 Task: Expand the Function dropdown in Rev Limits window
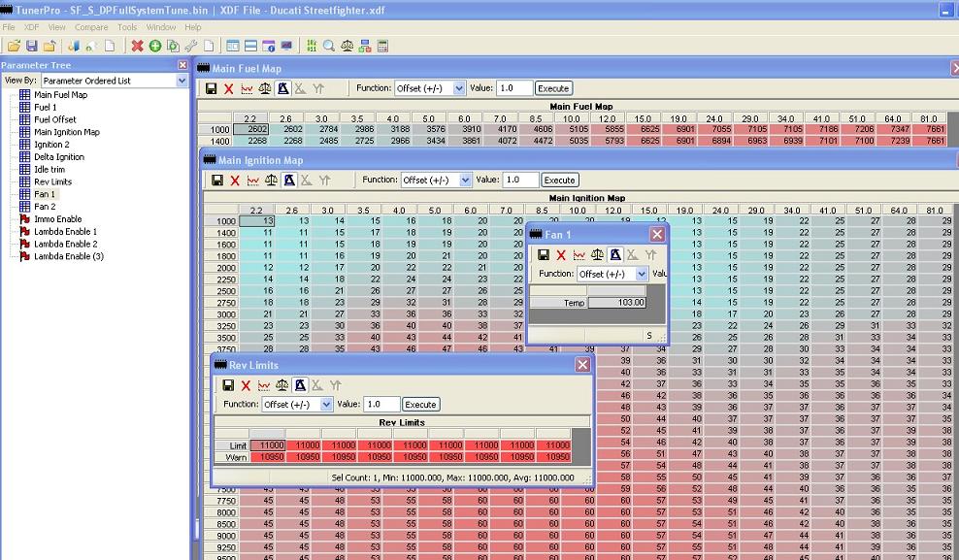coord(326,405)
